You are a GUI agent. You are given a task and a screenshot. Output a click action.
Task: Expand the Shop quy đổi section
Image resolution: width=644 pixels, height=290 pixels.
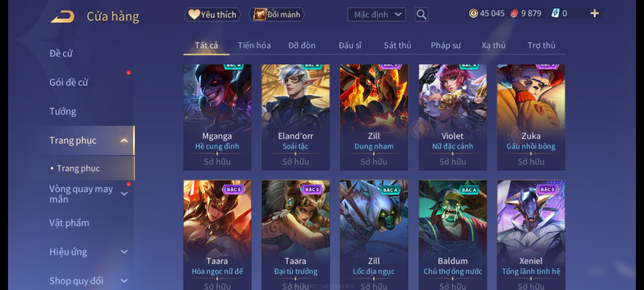pyautogui.click(x=124, y=281)
